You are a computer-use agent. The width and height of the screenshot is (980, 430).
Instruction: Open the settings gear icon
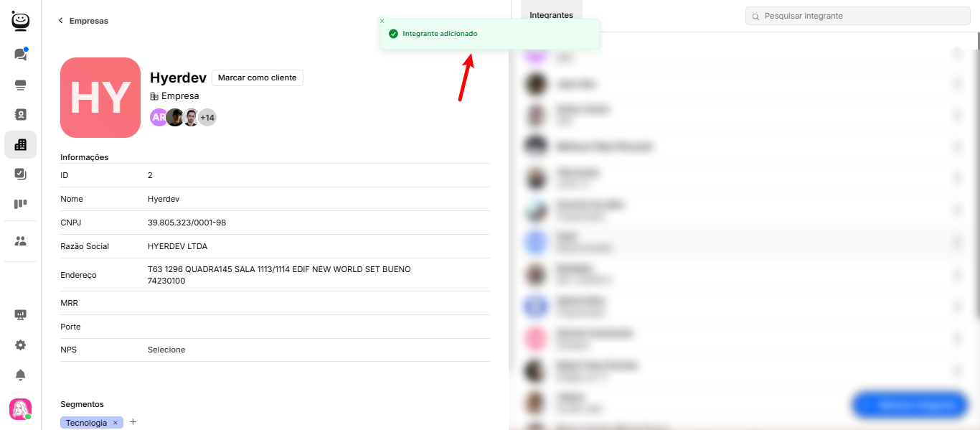pos(20,345)
